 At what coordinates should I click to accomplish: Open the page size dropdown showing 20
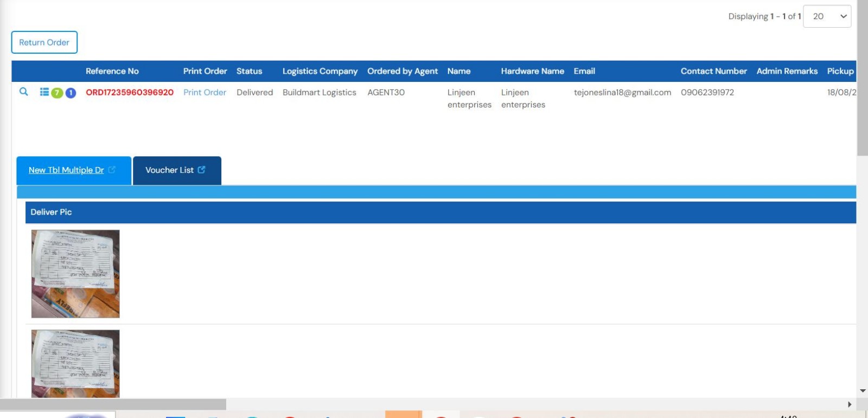click(x=827, y=16)
